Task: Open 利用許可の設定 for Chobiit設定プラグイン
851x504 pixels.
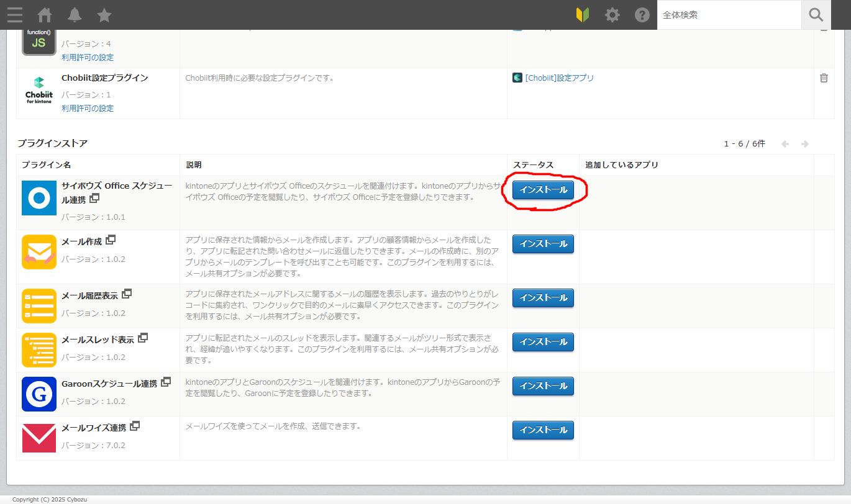Action: pos(88,108)
